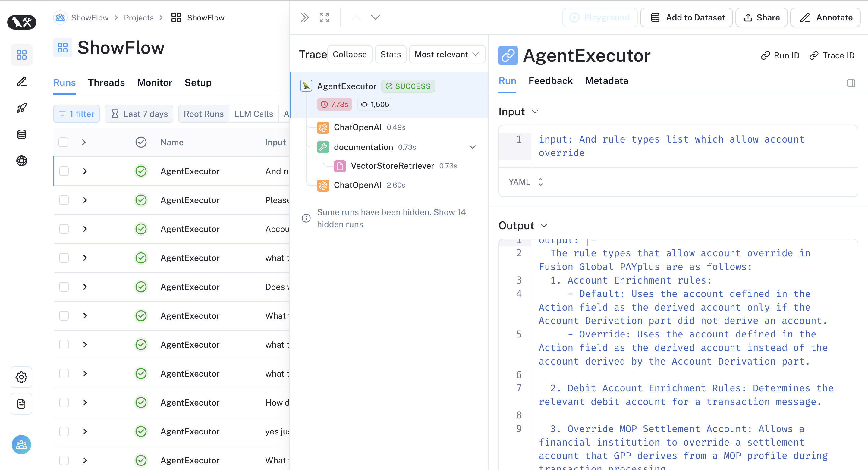Open the rocket Deployments icon in sidebar
This screenshot has width=868, height=470.
coord(22,108)
